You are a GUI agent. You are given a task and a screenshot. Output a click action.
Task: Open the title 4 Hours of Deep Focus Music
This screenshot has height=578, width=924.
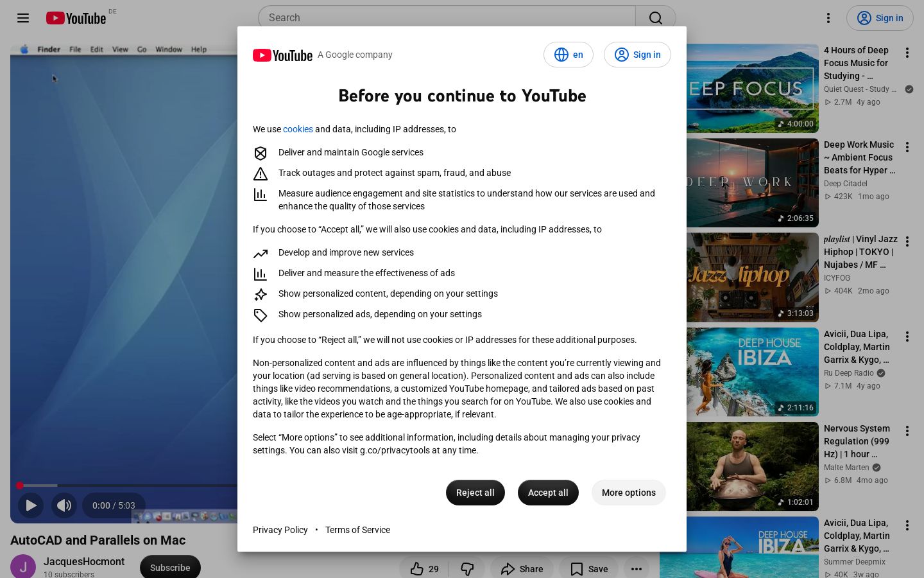tap(857, 63)
